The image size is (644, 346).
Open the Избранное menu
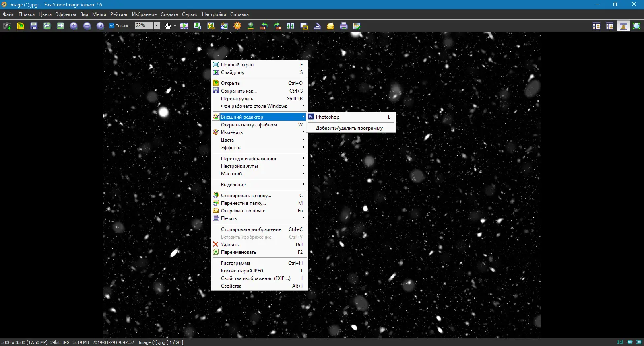click(144, 14)
